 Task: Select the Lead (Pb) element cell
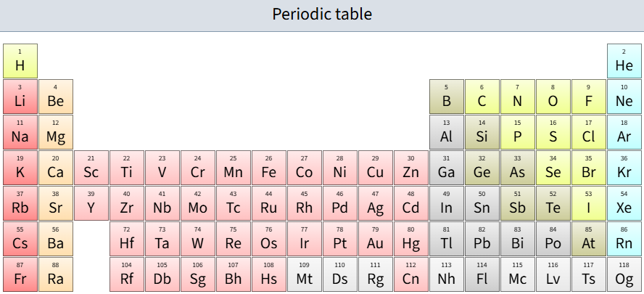click(x=482, y=239)
